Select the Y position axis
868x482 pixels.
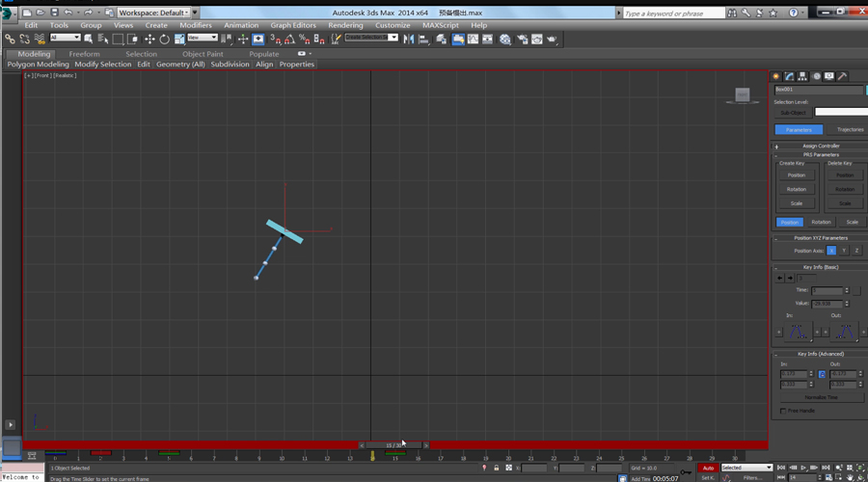click(x=844, y=251)
